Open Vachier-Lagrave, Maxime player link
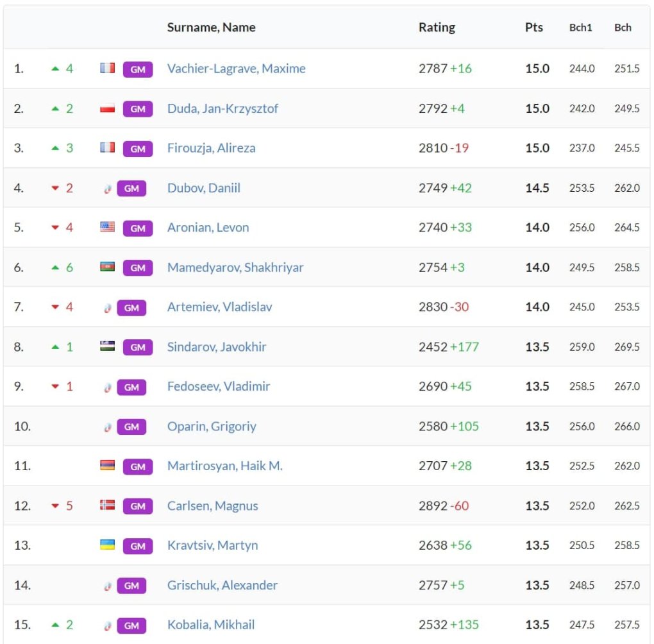This screenshot has height=644, width=654. click(x=236, y=69)
